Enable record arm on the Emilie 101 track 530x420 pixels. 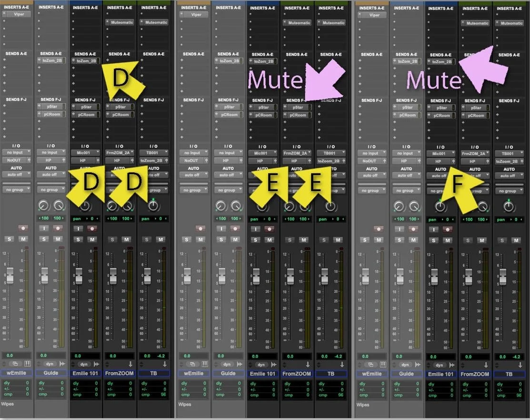pos(92,228)
